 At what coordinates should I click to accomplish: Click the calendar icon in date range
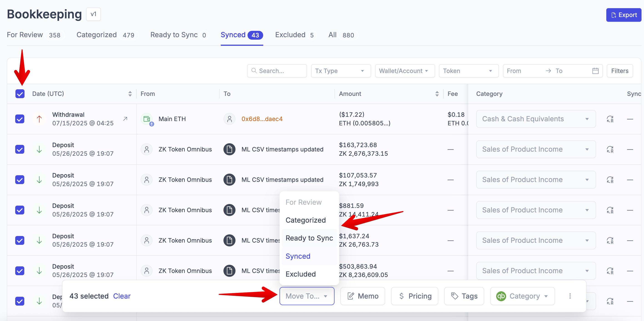tap(595, 71)
